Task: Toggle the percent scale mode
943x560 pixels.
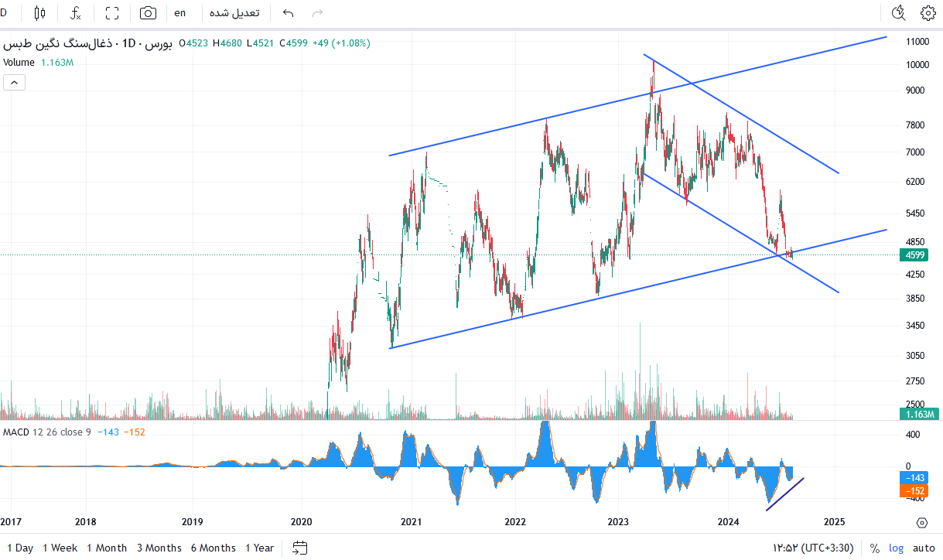Action: [875, 548]
